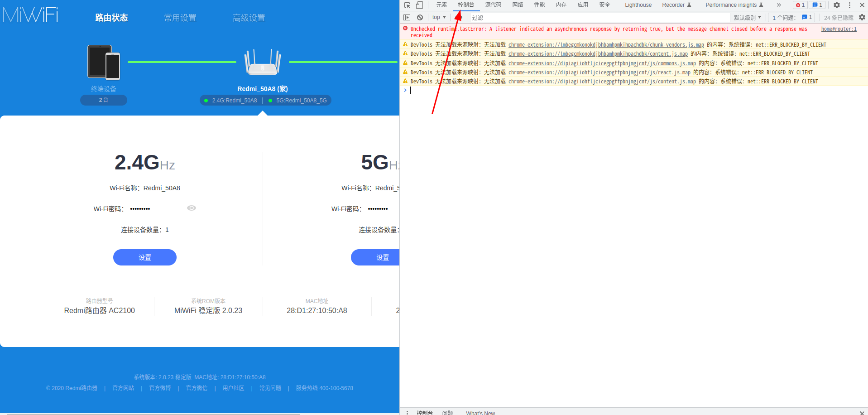
Task: Open the react.js.map link
Action: point(599,72)
